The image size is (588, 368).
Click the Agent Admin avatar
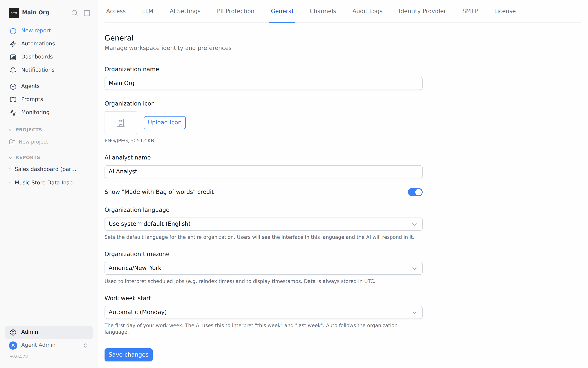(x=13, y=345)
